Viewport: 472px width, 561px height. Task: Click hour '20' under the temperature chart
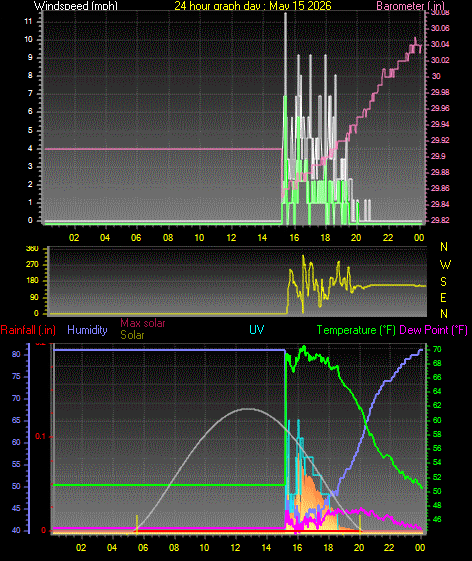tap(359, 548)
